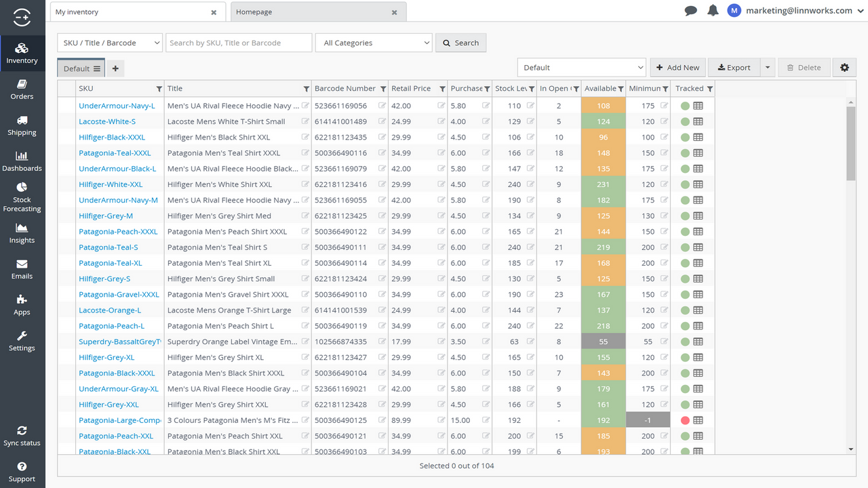The image size is (868, 488).
Task: Open the Apps sidebar section
Action: (x=22, y=305)
